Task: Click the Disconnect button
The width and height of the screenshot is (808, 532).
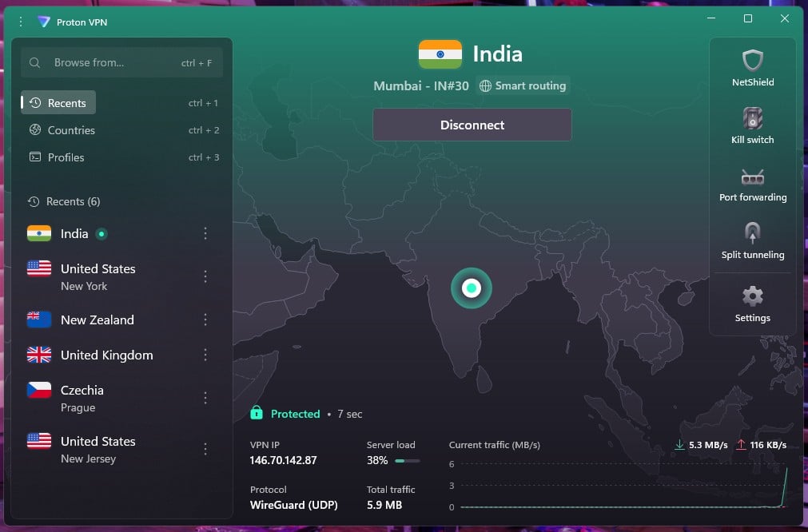Action: coord(472,125)
